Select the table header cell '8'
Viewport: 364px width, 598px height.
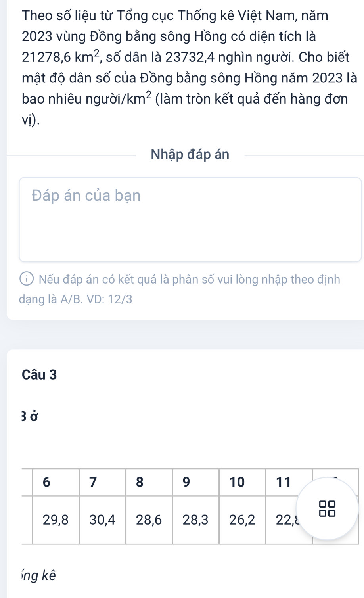[139, 482]
